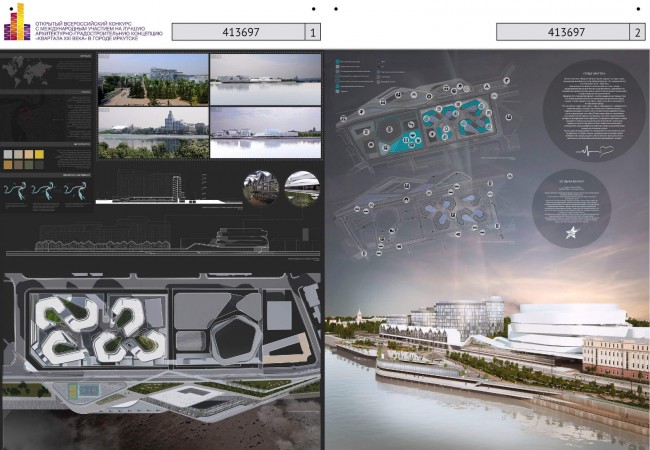Pick the light gray first palette swatch
Viewport: 650px width, 450px height.
8,155
